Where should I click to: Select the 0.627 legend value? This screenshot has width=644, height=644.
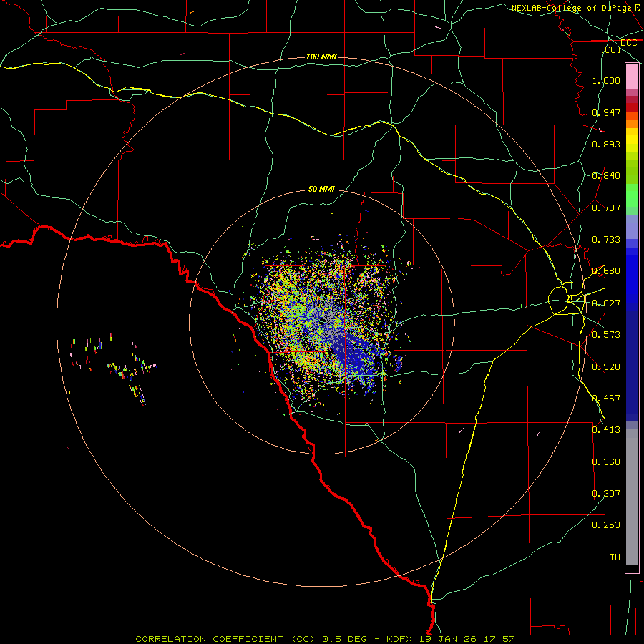click(x=606, y=303)
